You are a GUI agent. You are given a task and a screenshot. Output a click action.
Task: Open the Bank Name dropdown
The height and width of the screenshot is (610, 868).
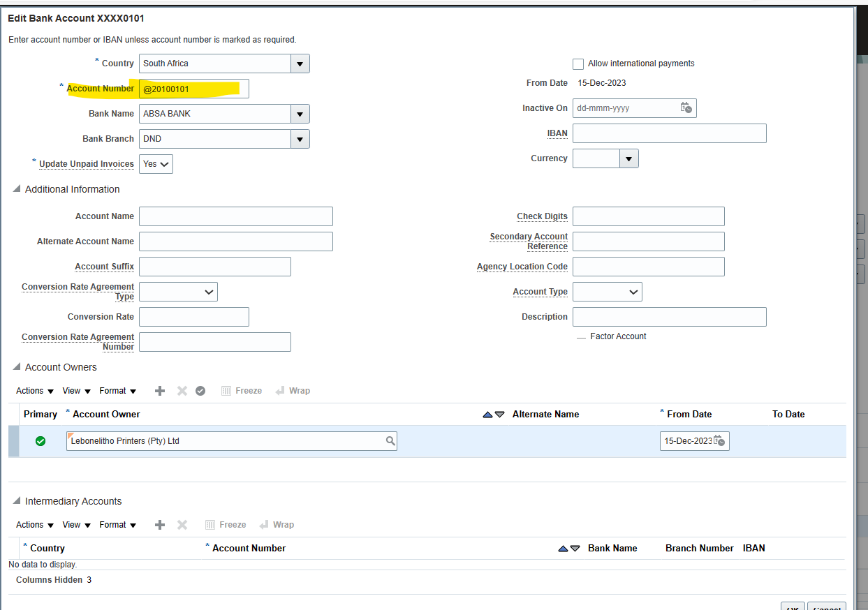[x=300, y=114]
